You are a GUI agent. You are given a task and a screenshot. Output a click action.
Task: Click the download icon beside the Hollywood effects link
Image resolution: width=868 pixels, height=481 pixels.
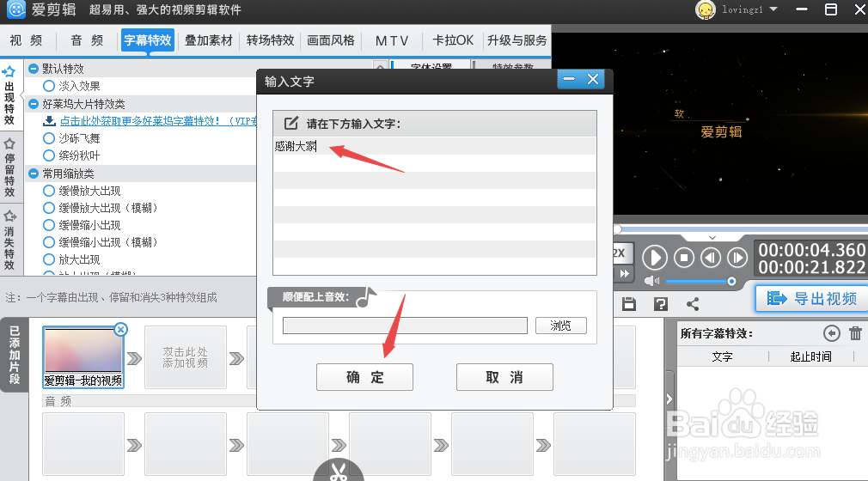[49, 120]
